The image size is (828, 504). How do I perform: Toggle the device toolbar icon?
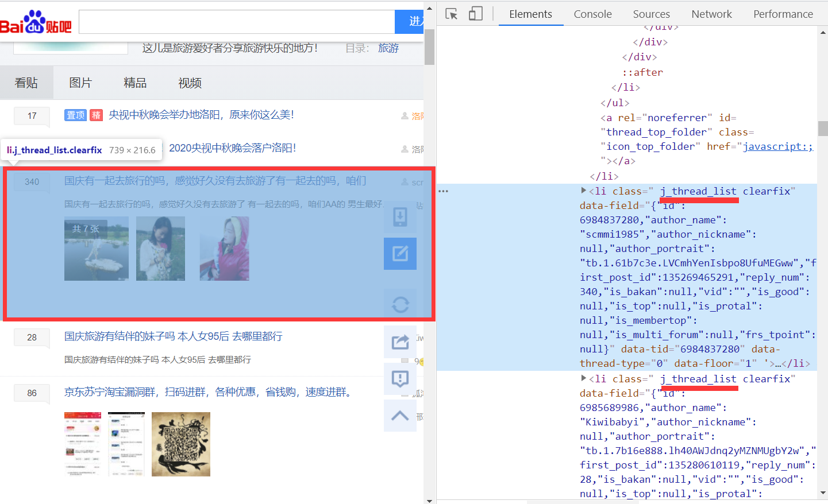(475, 14)
